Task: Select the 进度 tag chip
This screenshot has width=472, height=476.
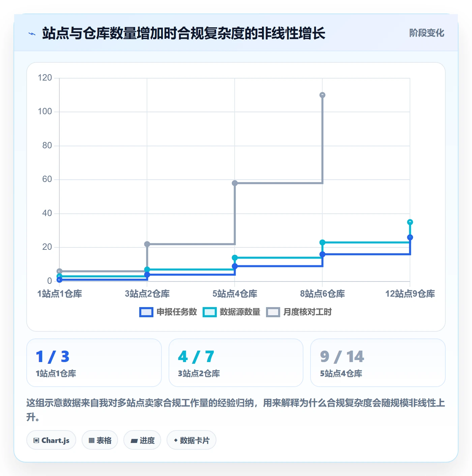Action: tap(142, 440)
